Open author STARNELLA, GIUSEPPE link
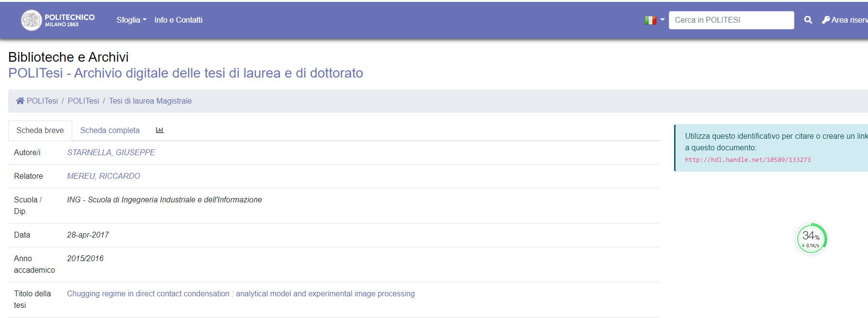This screenshot has width=868, height=318. click(x=111, y=152)
